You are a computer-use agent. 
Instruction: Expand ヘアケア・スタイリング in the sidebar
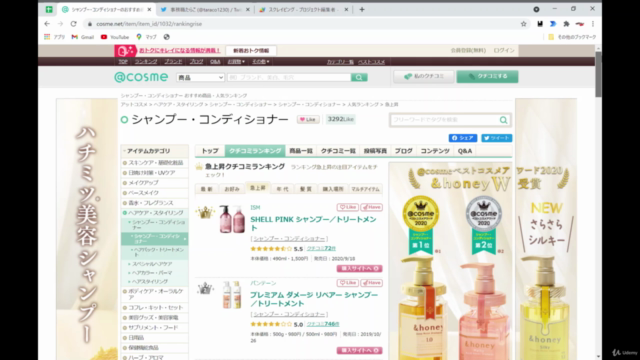[x=155, y=213]
